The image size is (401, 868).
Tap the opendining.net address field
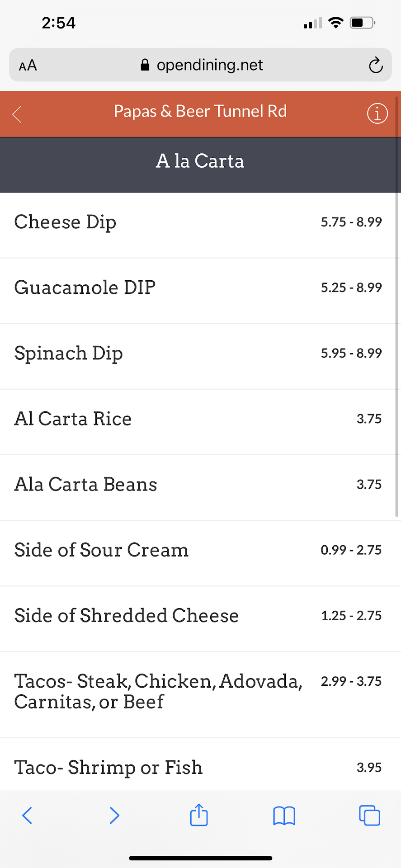pos(201,65)
